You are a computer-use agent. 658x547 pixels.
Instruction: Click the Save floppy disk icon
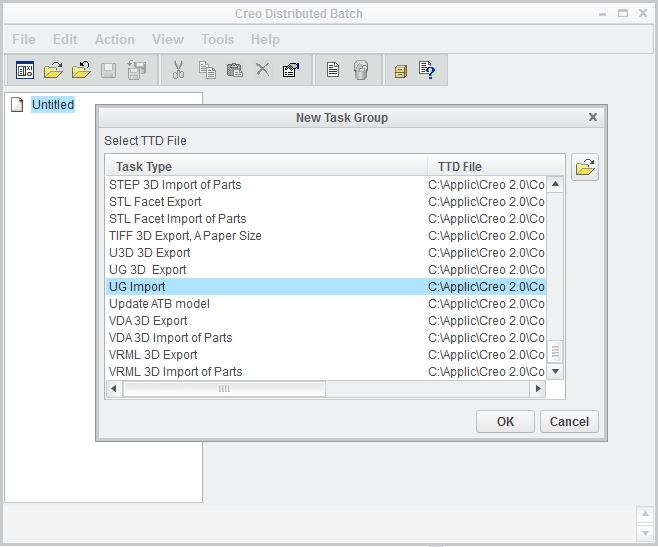coord(108,70)
